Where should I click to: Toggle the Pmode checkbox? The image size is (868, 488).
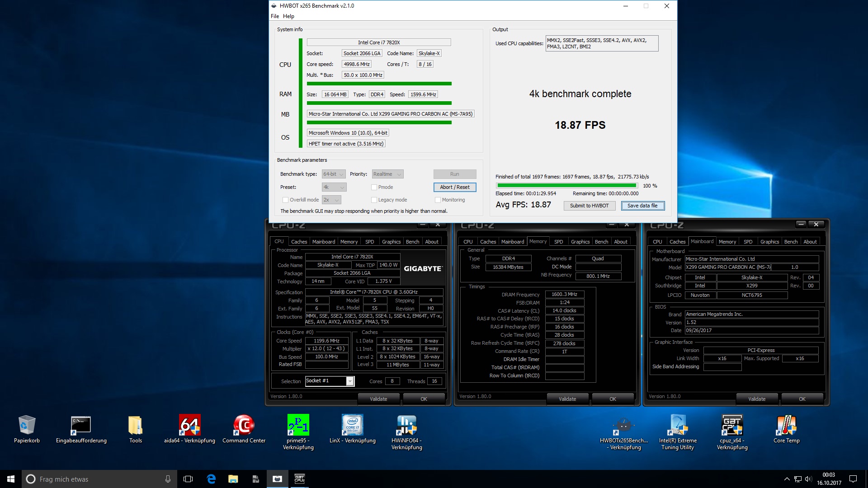(374, 187)
